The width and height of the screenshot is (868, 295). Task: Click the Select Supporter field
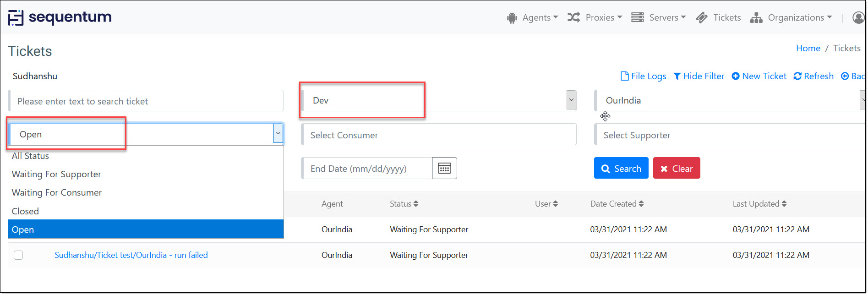pos(730,135)
